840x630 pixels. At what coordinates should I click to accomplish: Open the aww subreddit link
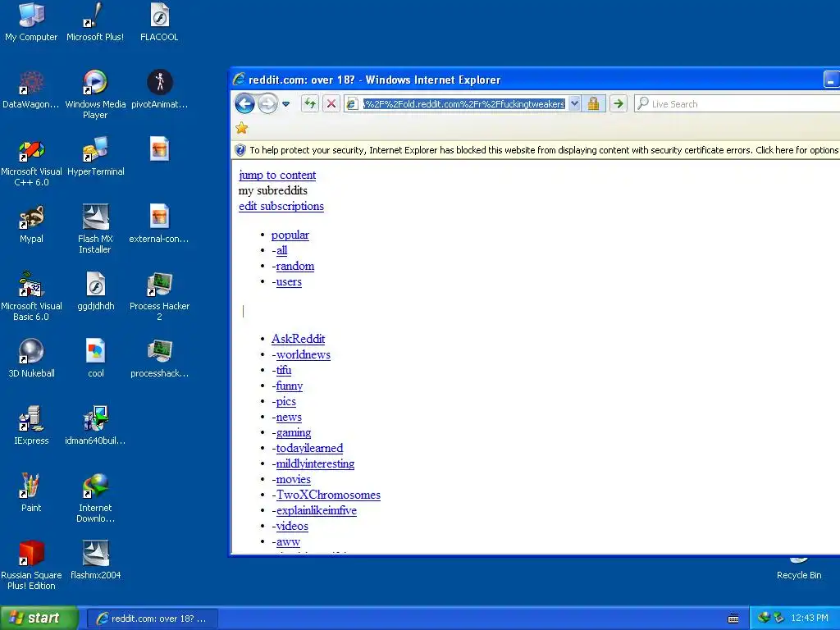[288, 541]
